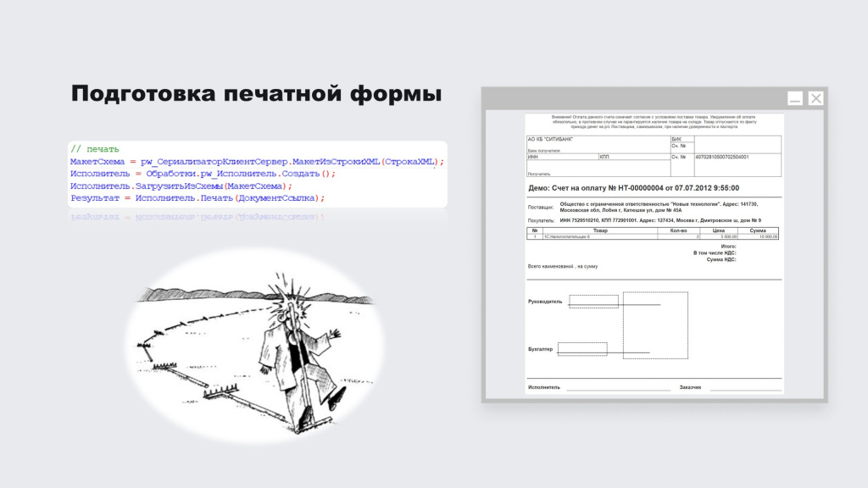Close the print form preview window
The height and width of the screenshot is (488, 868).
coord(816,98)
